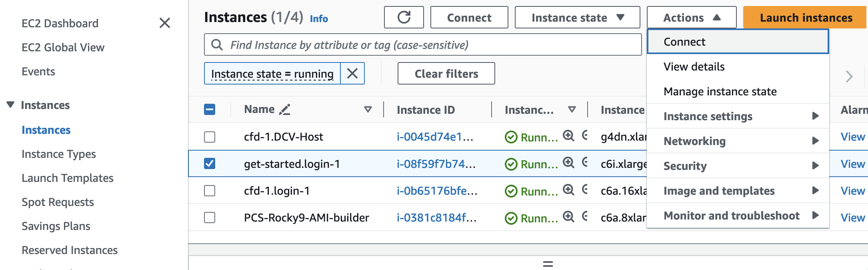
Task: Click the next page chevron arrow
Action: 849,76
